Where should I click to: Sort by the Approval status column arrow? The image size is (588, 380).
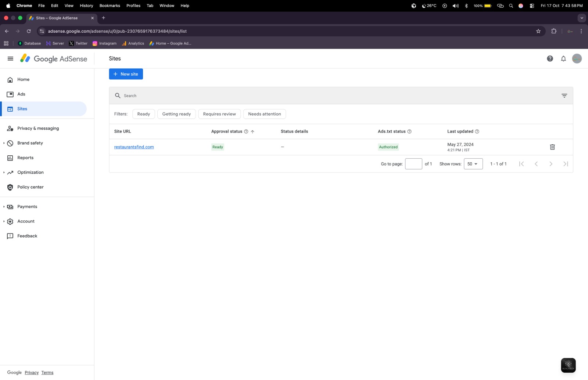(x=252, y=131)
